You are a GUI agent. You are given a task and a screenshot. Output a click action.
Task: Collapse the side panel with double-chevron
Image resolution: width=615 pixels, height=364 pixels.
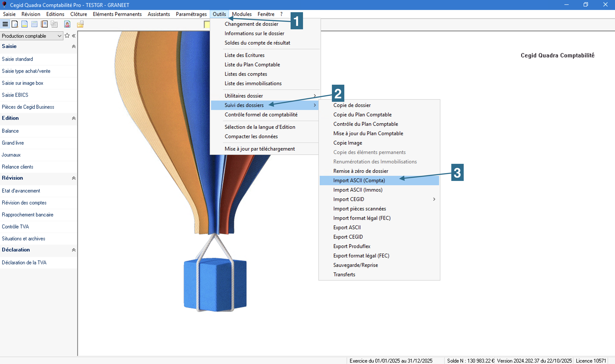[74, 36]
